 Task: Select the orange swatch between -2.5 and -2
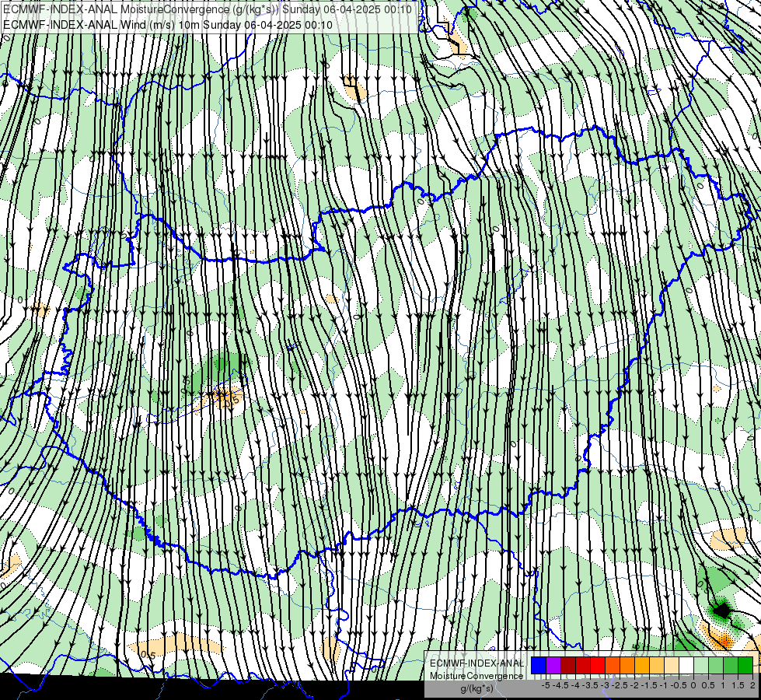click(x=627, y=666)
